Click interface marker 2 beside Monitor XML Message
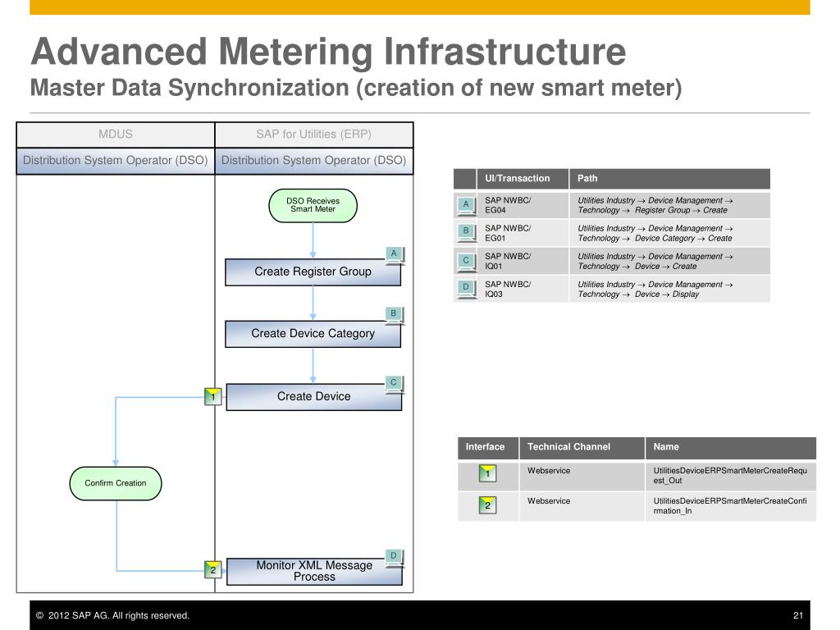 click(x=213, y=569)
